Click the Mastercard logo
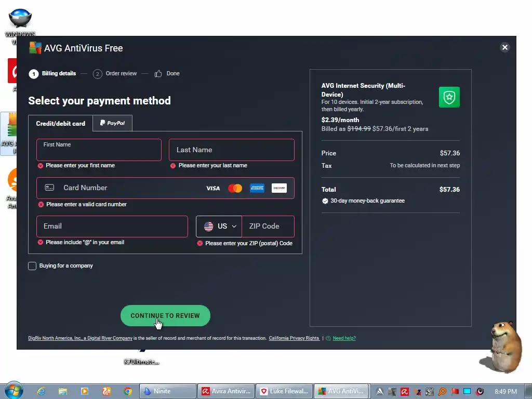Image resolution: width=532 pixels, height=399 pixels. tap(235, 188)
